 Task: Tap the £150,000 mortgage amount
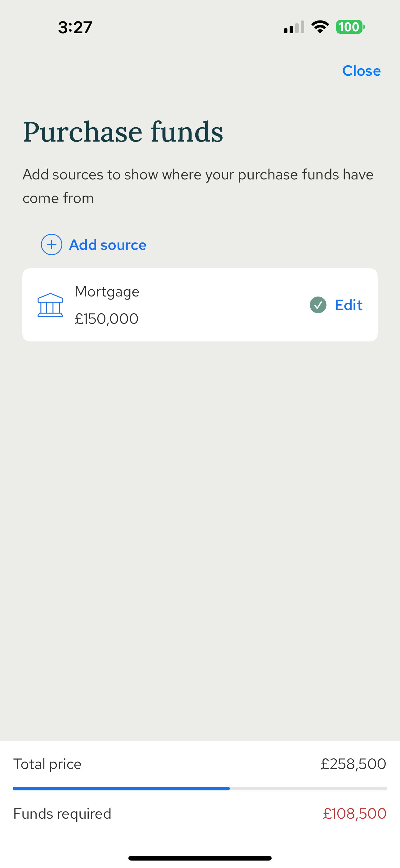pyautogui.click(x=106, y=319)
